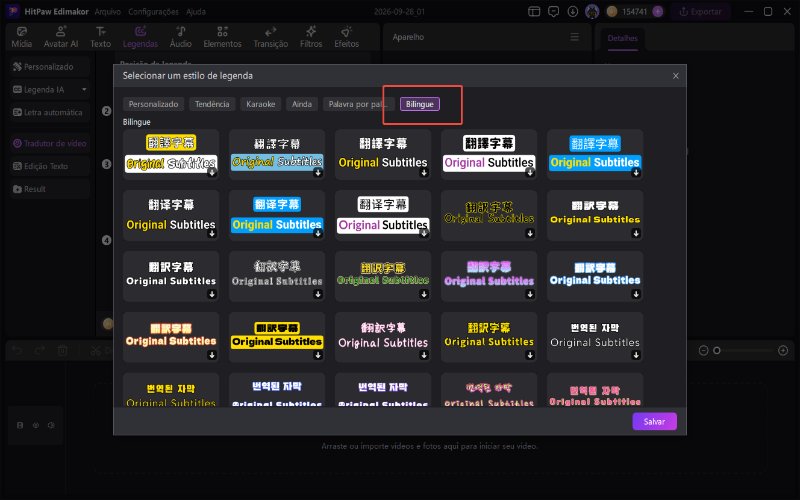
Task: Open the Aparelho panel hamburger menu
Action: (574, 37)
